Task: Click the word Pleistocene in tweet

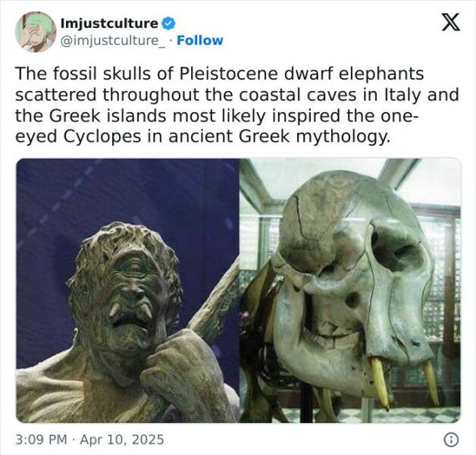Action: point(228,74)
